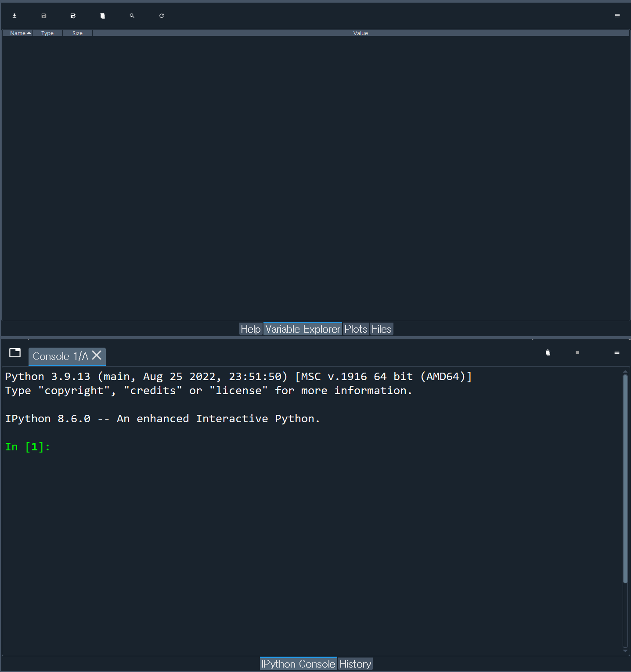Click the Import data icon in Variable Explorer

click(x=14, y=16)
